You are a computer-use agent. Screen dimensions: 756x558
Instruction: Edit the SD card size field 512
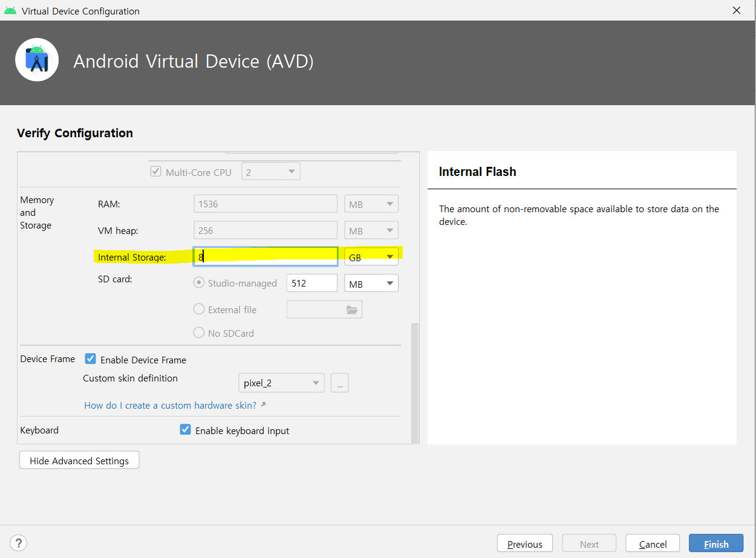tap(312, 283)
